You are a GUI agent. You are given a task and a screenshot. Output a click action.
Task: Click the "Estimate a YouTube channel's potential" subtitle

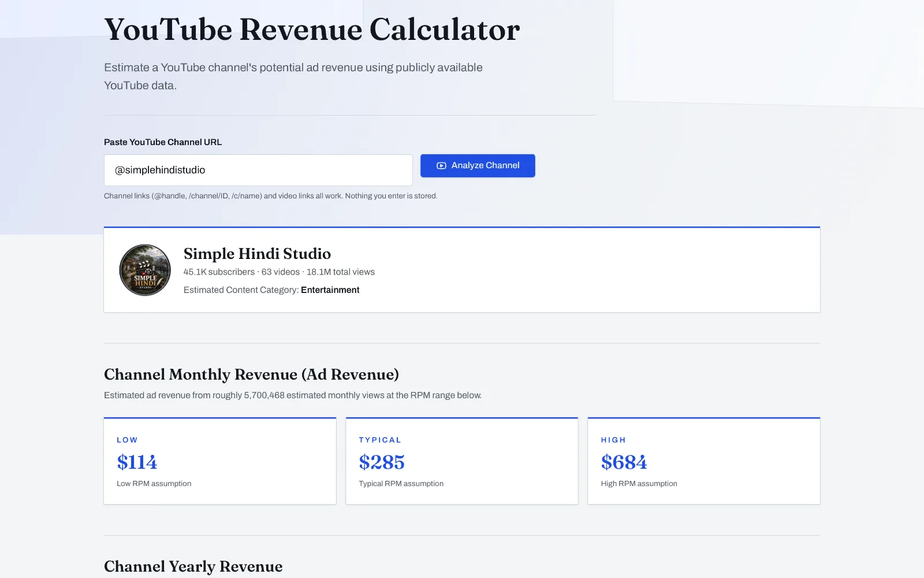click(x=293, y=76)
